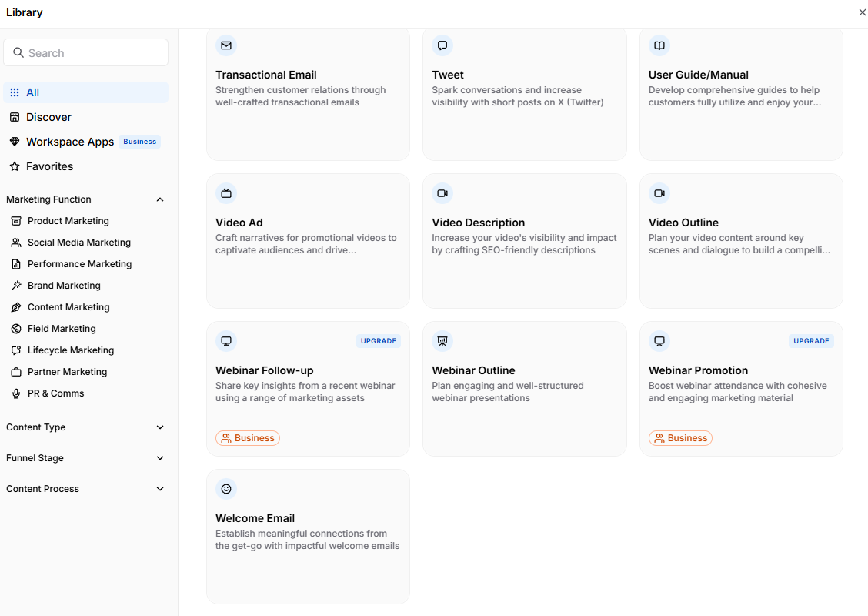Open the Transactional Email template
This screenshot has width=868, height=616.
(308, 94)
